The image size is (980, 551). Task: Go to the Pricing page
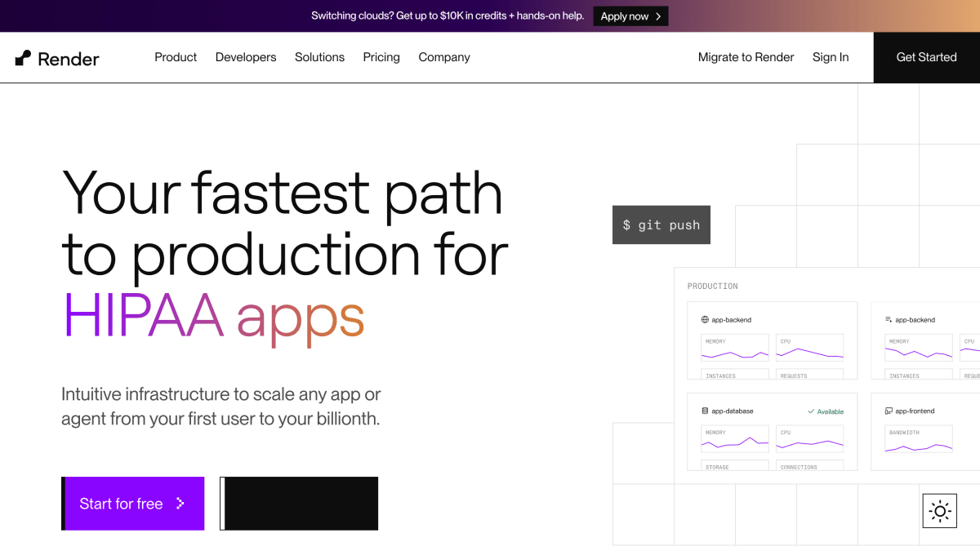point(381,57)
